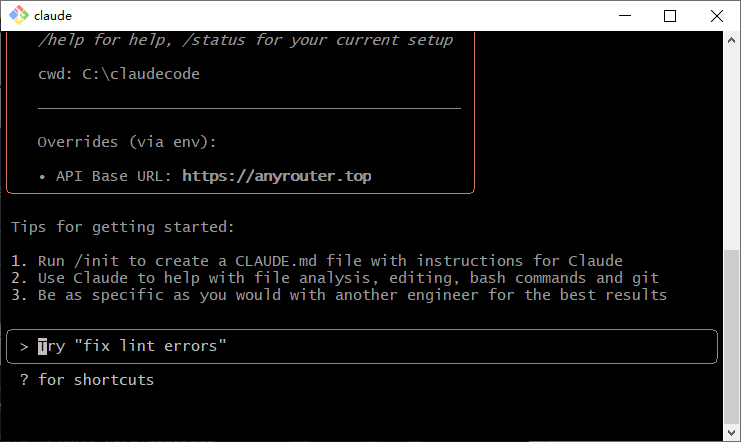Click the scrollbar up arrow
Image resolution: width=741 pixels, height=442 pixels.
pyautogui.click(x=732, y=40)
